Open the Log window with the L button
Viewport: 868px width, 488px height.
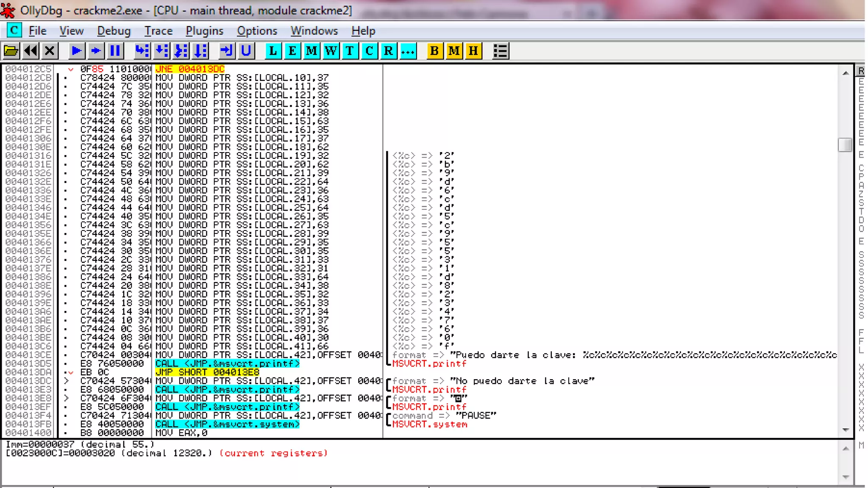coord(273,51)
